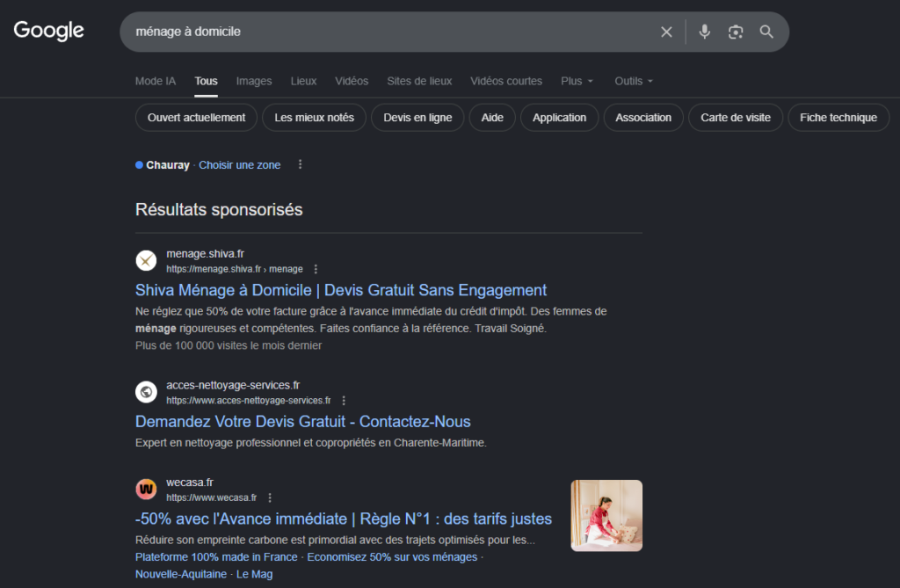Screen dimensions: 900x588
Task: Clear the search query with the X icon
Action: [x=666, y=33]
